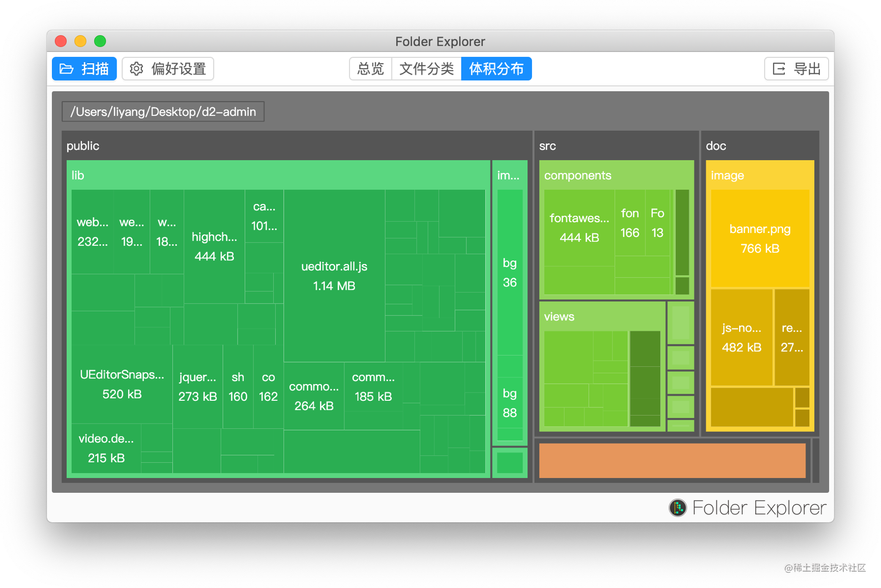Select the comm... 185 kB block

(373, 387)
